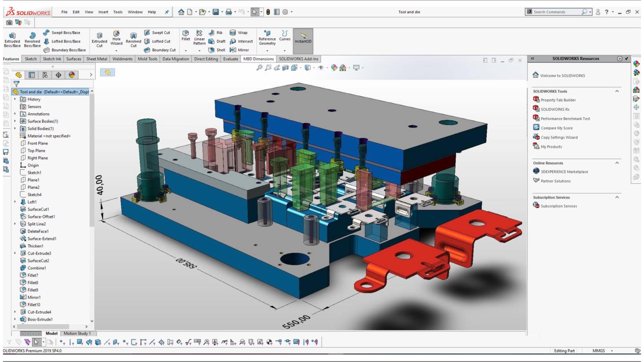Select the Extruded Cut tool

[x=99, y=40]
